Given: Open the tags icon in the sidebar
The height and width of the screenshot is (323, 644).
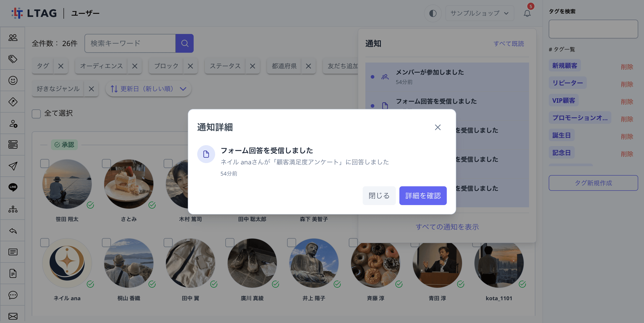Looking at the screenshot, I should (x=13, y=59).
